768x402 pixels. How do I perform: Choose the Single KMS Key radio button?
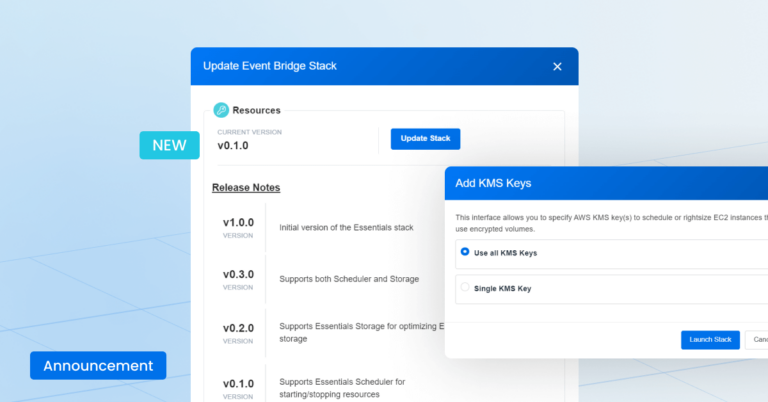pyautogui.click(x=465, y=288)
